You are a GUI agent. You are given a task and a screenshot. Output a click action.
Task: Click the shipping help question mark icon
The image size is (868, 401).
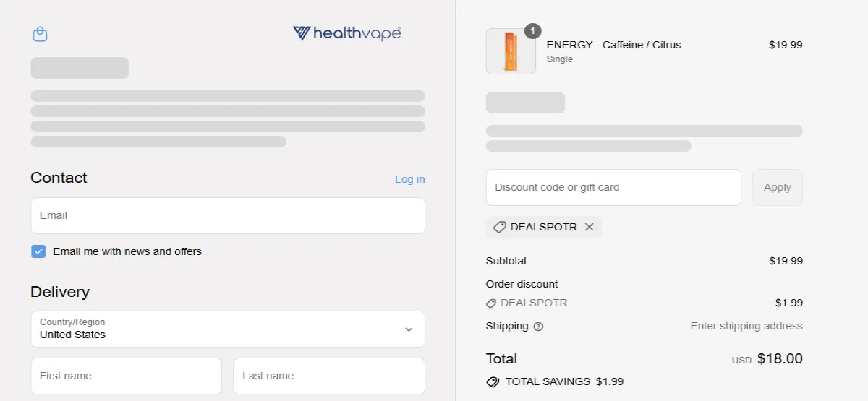click(x=538, y=327)
